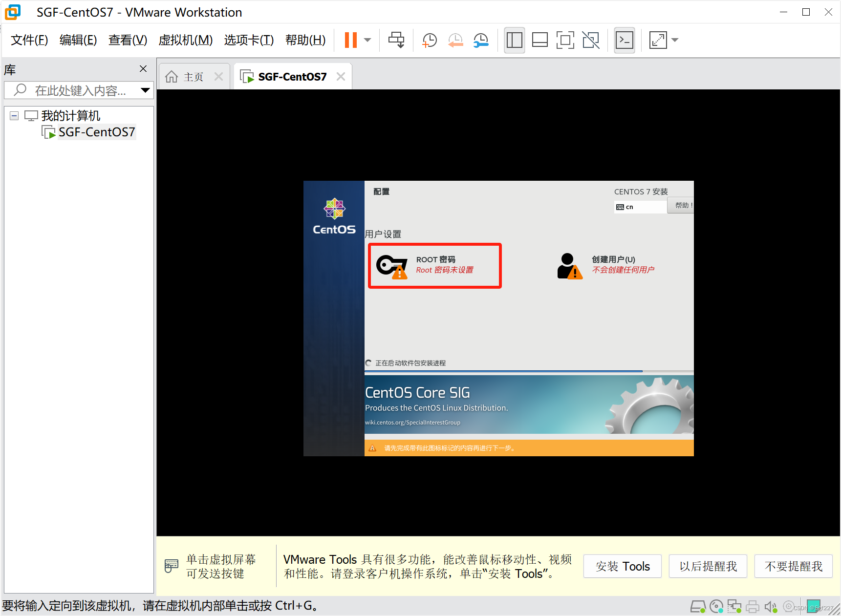Click the 正在启动软件包安装进程 status text
The image size is (841, 616).
(x=410, y=363)
